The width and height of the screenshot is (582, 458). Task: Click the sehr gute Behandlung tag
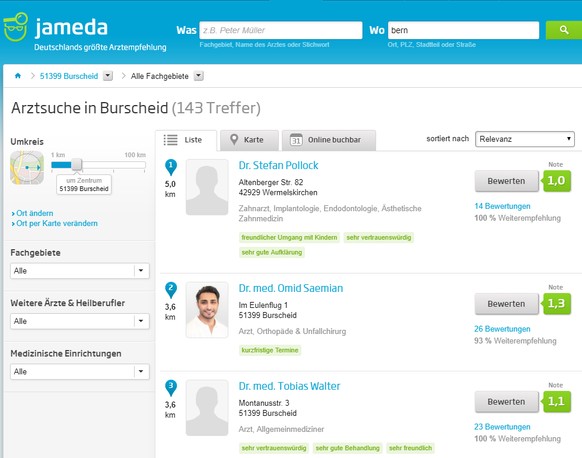tap(347, 448)
